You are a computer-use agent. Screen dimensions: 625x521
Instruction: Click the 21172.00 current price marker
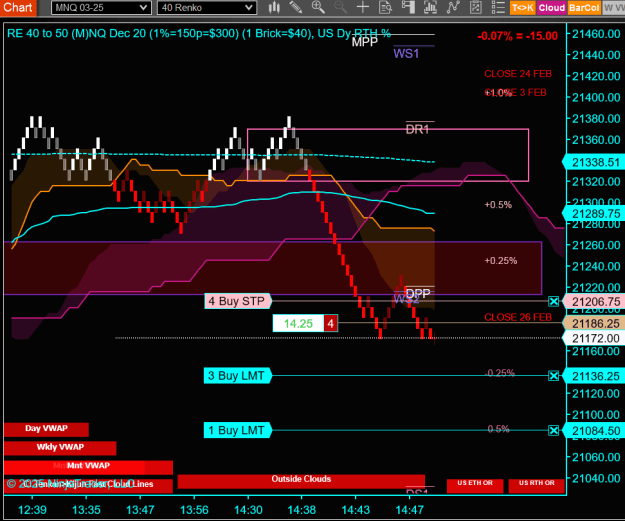click(596, 338)
